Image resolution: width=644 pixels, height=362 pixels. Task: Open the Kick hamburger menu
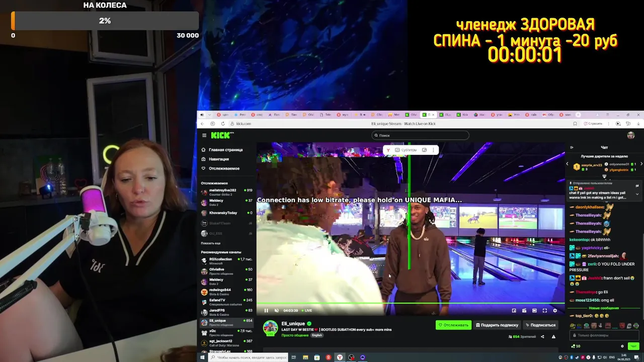coord(204,135)
